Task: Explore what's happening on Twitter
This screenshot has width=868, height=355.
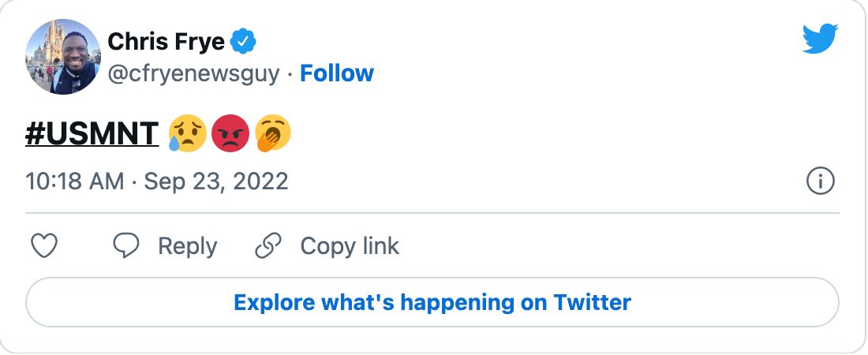Action: [432, 302]
